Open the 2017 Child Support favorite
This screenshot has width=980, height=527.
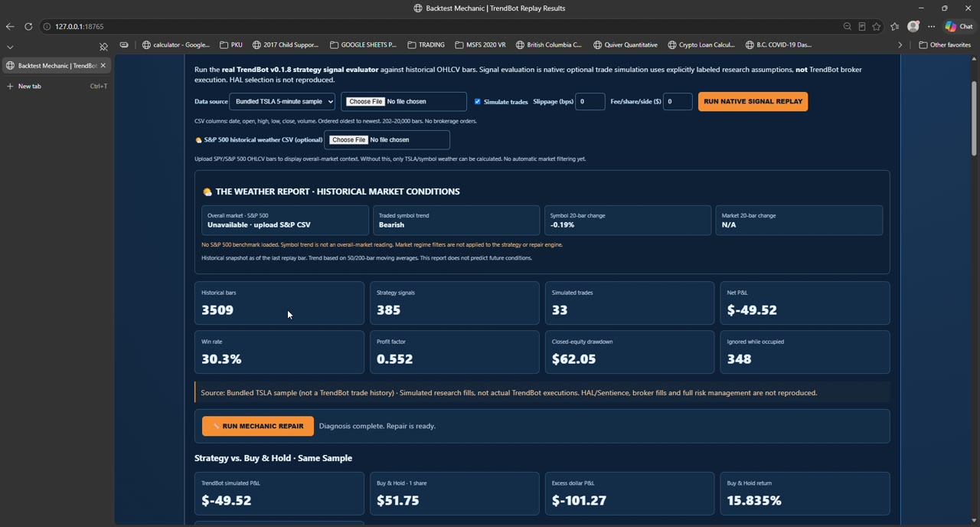pos(286,44)
